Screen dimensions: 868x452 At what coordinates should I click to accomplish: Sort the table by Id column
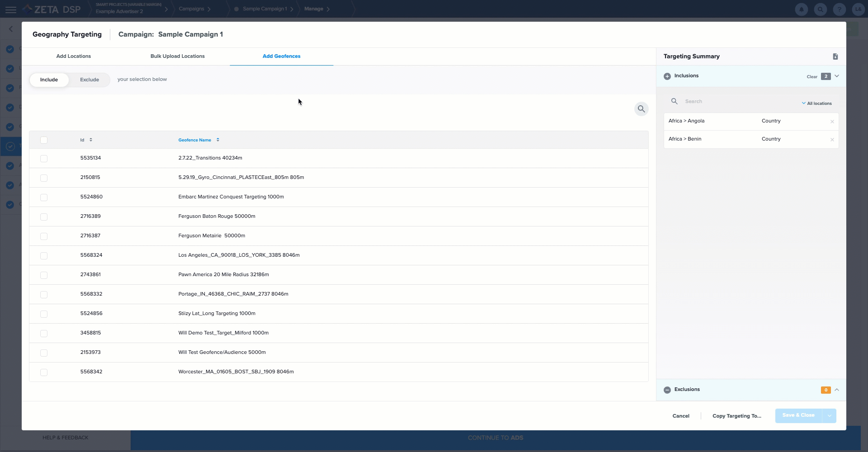(x=90, y=140)
